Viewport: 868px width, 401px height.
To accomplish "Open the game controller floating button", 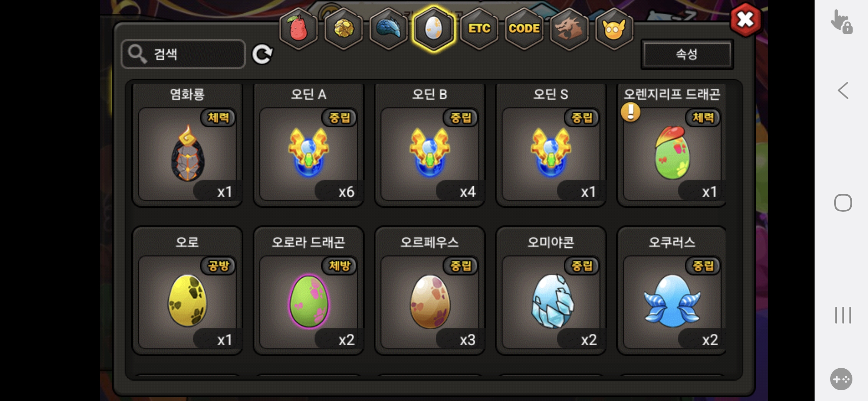I will 841,379.
